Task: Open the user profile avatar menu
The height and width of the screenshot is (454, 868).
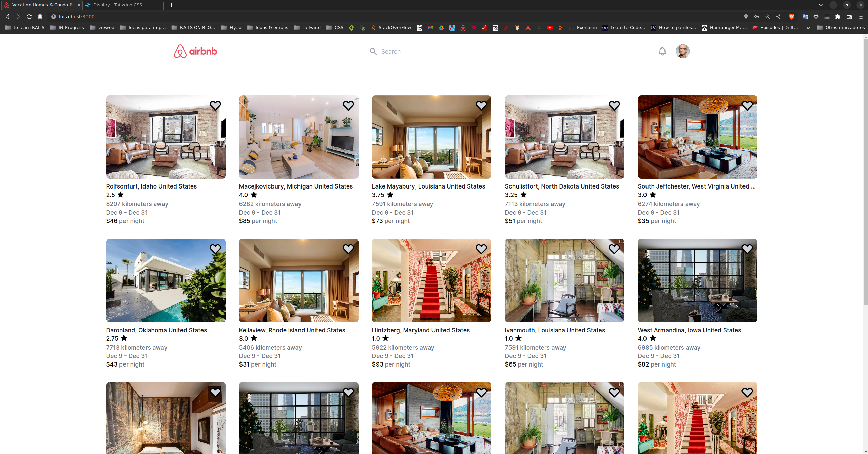Action: (682, 51)
